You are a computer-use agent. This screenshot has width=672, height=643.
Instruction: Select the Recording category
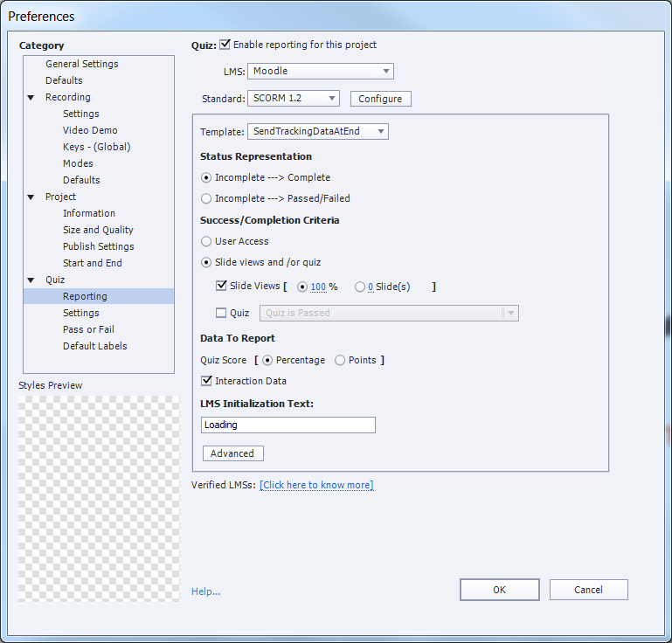pyautogui.click(x=67, y=97)
